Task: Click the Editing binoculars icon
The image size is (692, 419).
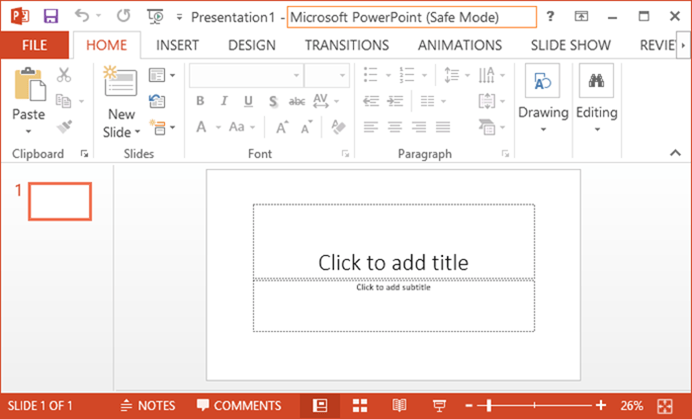Action: pyautogui.click(x=596, y=83)
